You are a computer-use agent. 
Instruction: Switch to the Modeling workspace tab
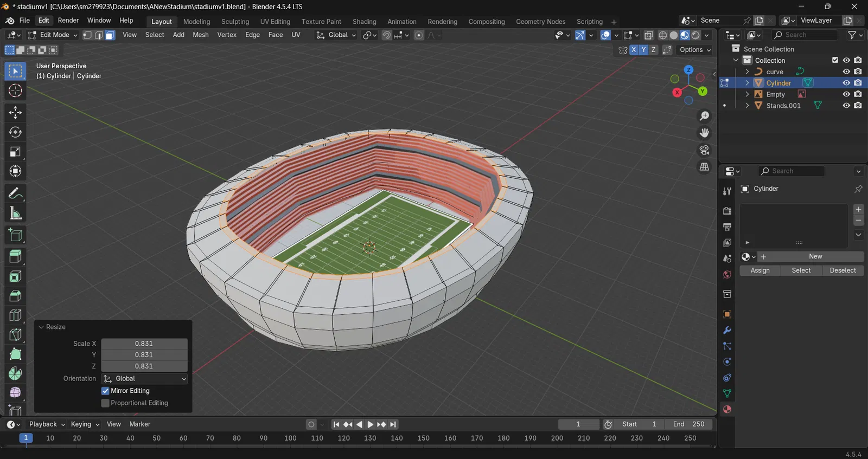(196, 22)
